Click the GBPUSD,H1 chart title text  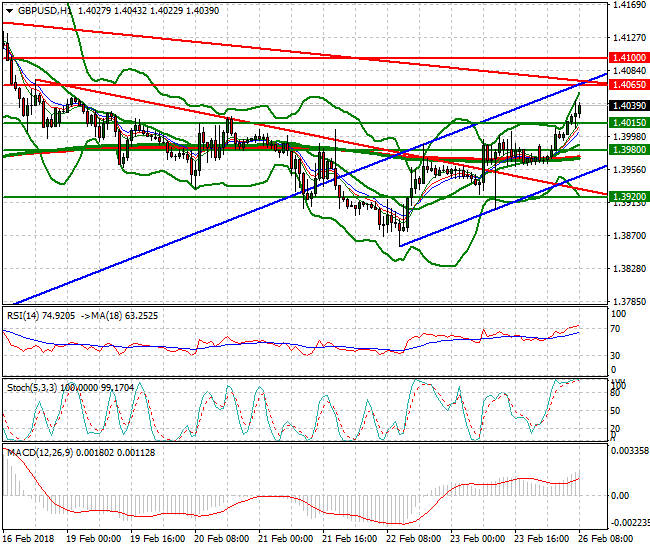click(x=44, y=11)
